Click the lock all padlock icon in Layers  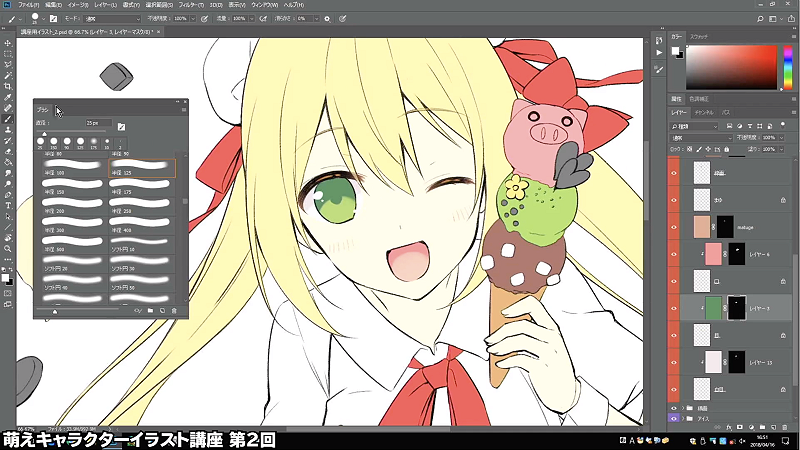click(x=727, y=149)
